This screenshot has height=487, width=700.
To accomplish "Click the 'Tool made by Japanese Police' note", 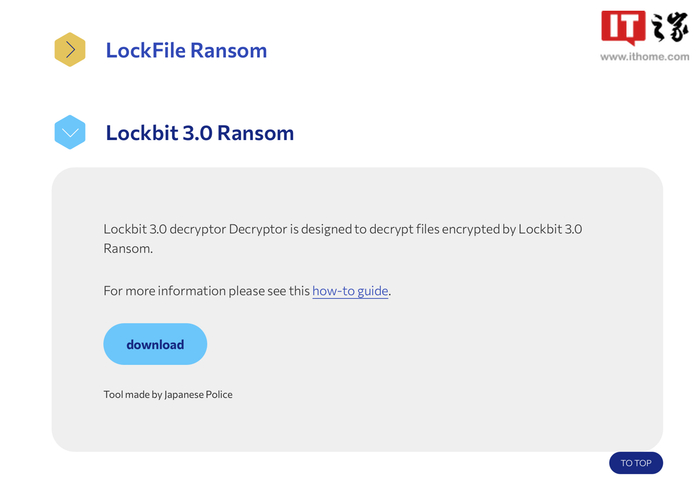I will pos(168,394).
